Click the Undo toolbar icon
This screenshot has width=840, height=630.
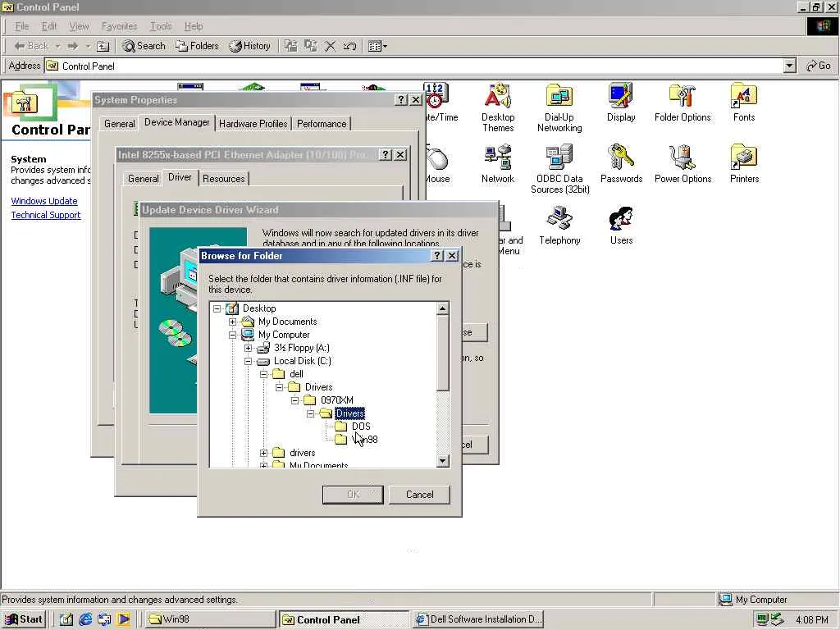click(349, 46)
